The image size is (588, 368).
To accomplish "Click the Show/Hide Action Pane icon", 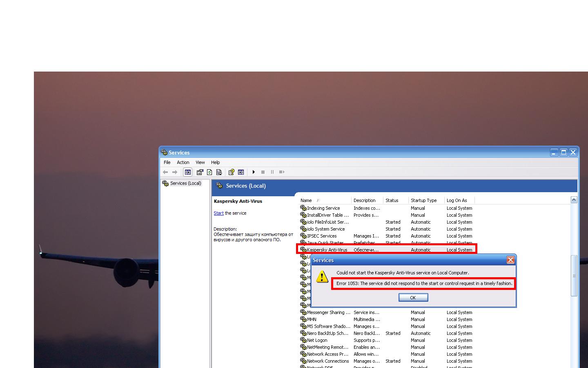I will tap(241, 172).
